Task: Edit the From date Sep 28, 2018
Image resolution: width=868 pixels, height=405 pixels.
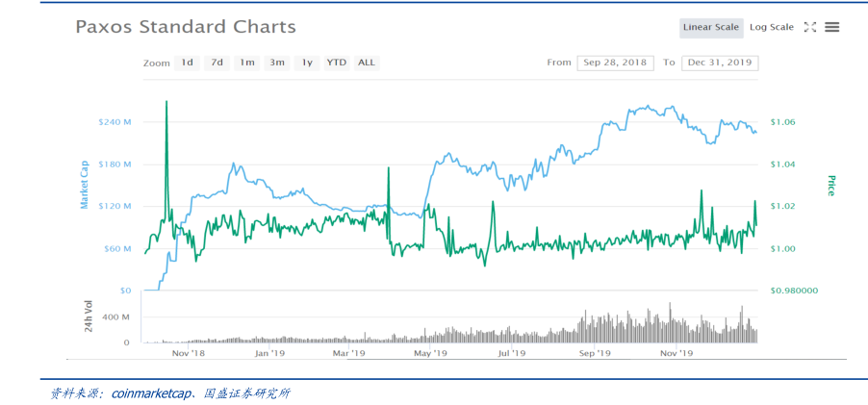Action: coord(615,63)
